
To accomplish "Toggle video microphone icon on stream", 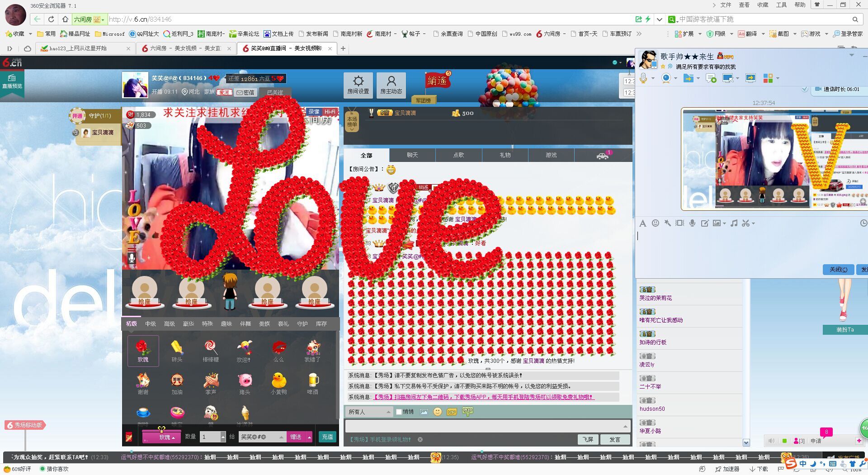I will point(132,258).
